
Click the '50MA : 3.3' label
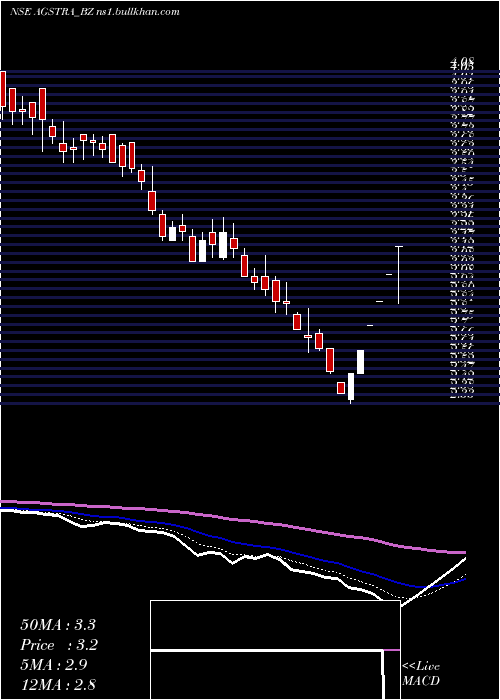click(x=58, y=625)
